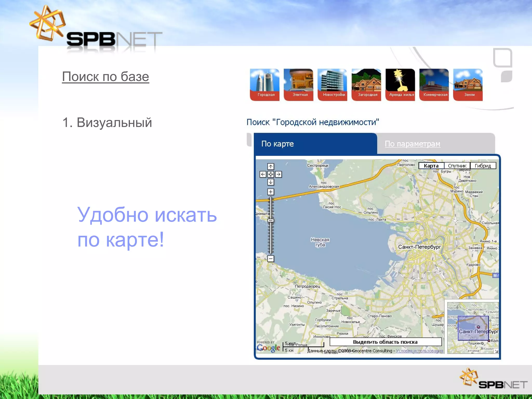Click the Поиск по базе heading link

105,77
